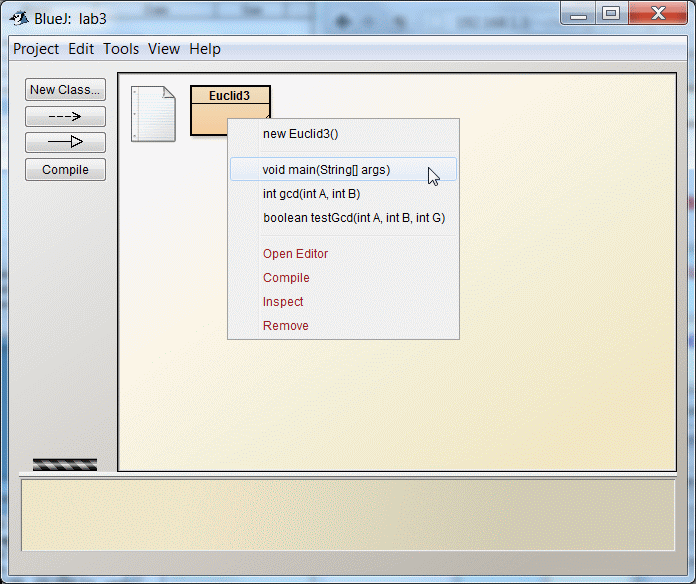The image size is (696, 584).
Task: Choose the solid inheritance arrow tool
Action: (x=65, y=142)
